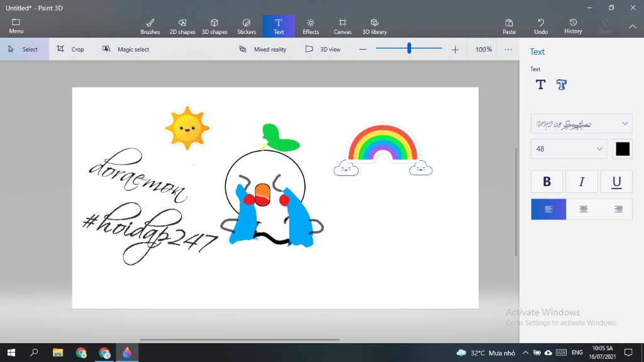The image size is (644, 362).
Task: Open the 3D shapes tab
Action: (x=214, y=26)
